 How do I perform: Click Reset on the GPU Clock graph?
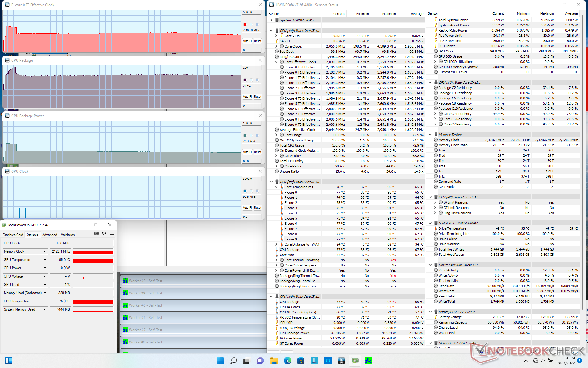[258, 208]
